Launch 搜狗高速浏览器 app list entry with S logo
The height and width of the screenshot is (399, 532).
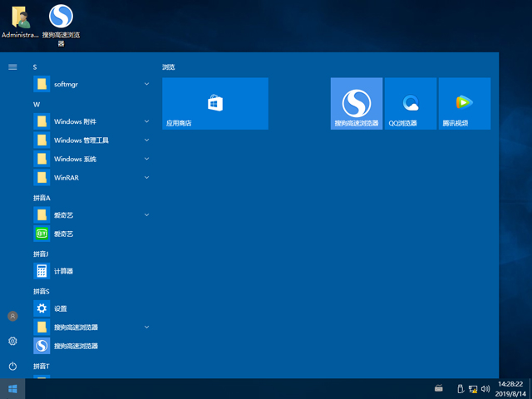tap(91, 346)
